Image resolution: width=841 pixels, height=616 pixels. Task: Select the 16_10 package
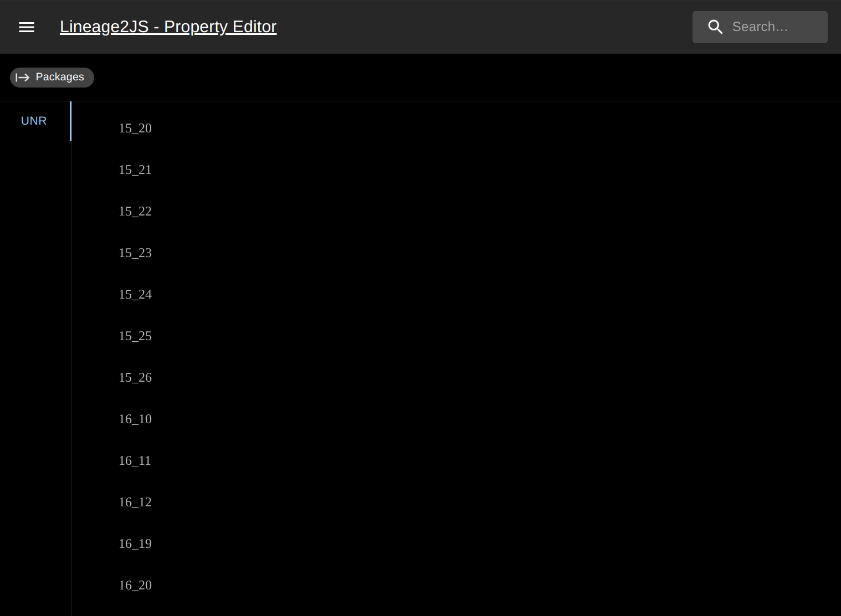click(135, 419)
